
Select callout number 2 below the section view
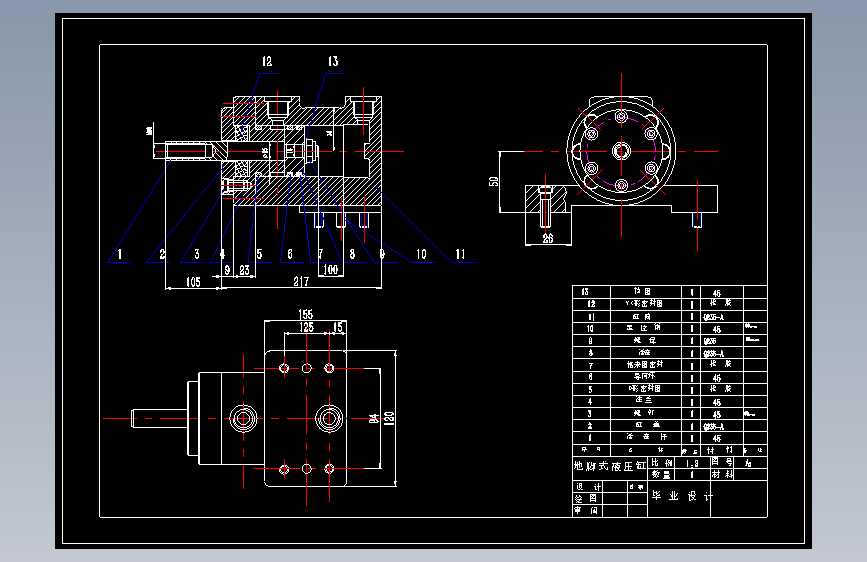[162, 254]
